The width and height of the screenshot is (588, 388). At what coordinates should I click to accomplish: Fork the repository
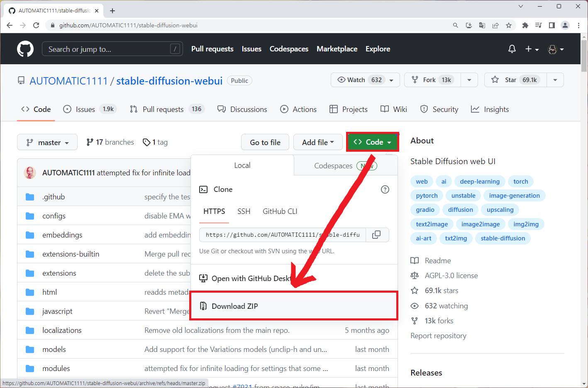(432, 80)
